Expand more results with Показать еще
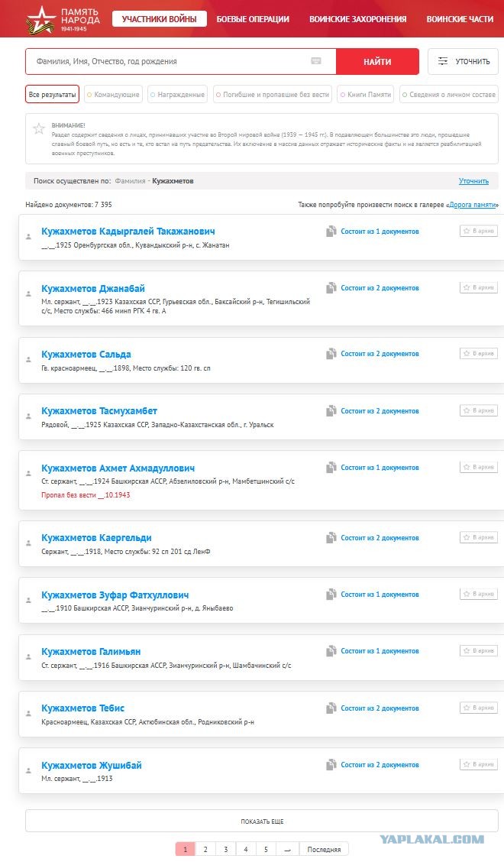Image resolution: width=504 pixels, height=862 pixels. [x=262, y=821]
